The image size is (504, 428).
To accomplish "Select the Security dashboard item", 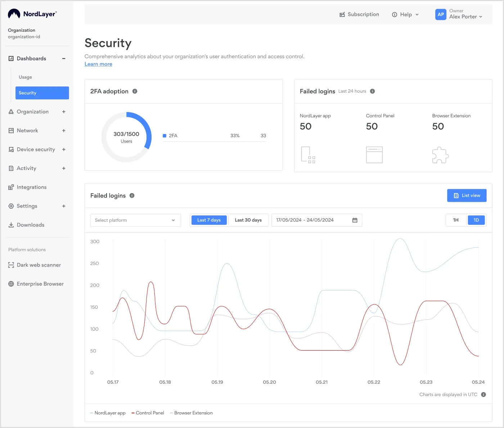I will pos(42,93).
